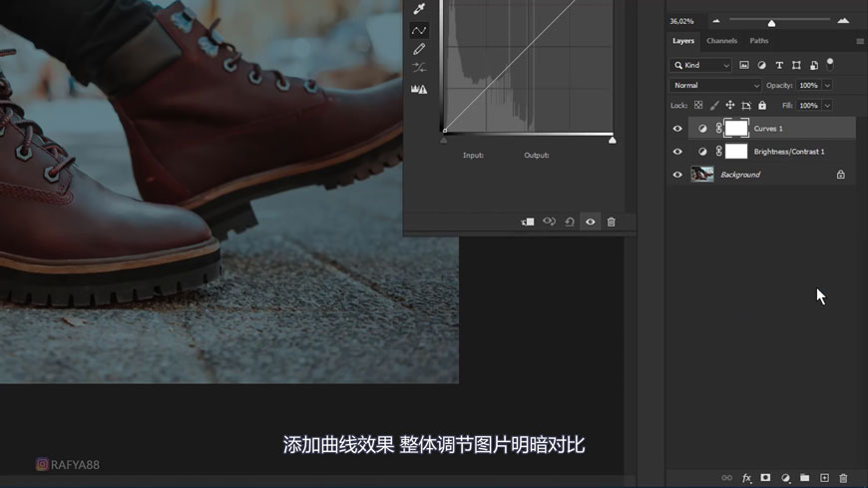Image resolution: width=868 pixels, height=488 pixels.
Task: Select the Brightness/Contrast 1 layer name
Action: point(789,152)
